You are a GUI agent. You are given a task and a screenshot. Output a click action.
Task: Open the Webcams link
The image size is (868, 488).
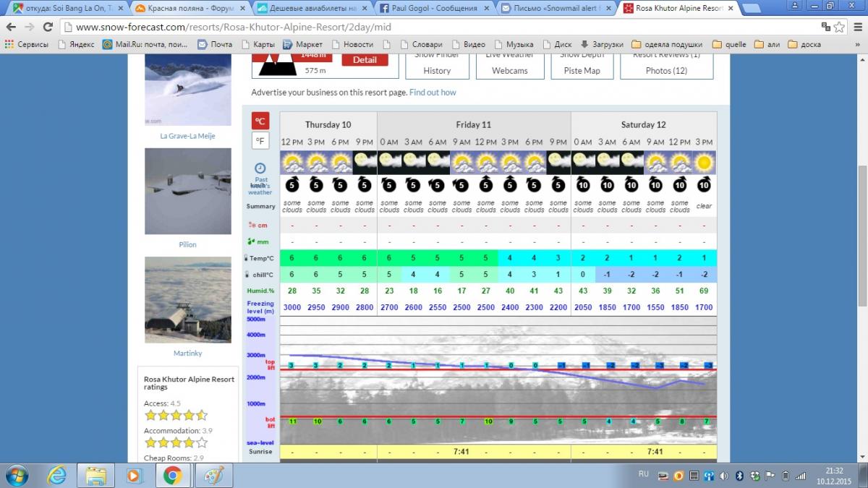click(510, 71)
